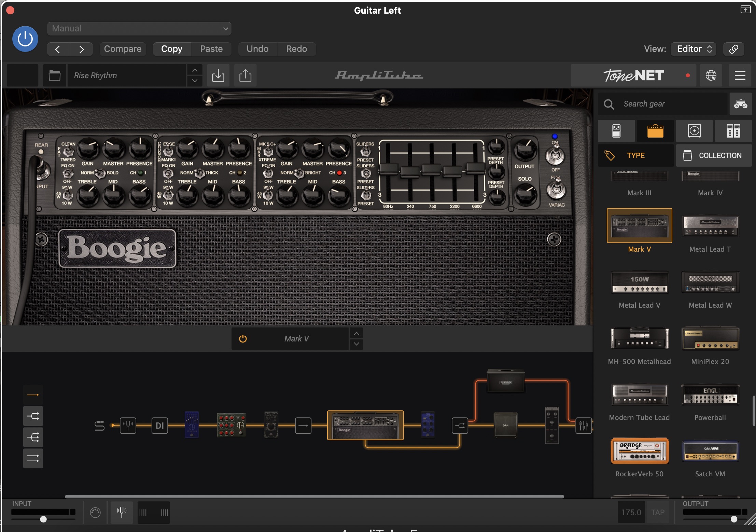Choose the parallel chains routing icon
756x532 pixels.
click(x=33, y=459)
